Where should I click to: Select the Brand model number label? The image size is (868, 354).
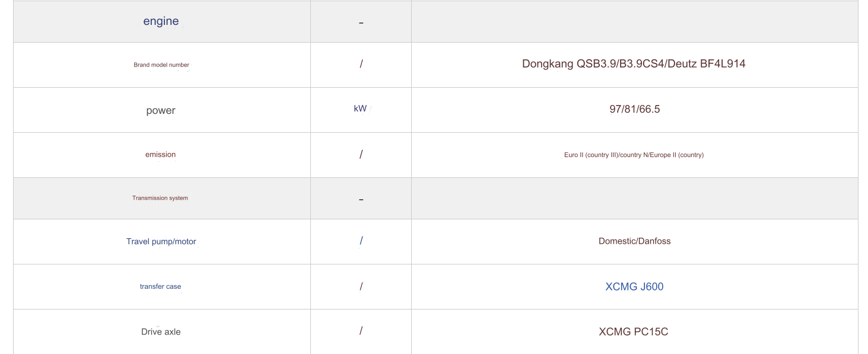(x=161, y=65)
